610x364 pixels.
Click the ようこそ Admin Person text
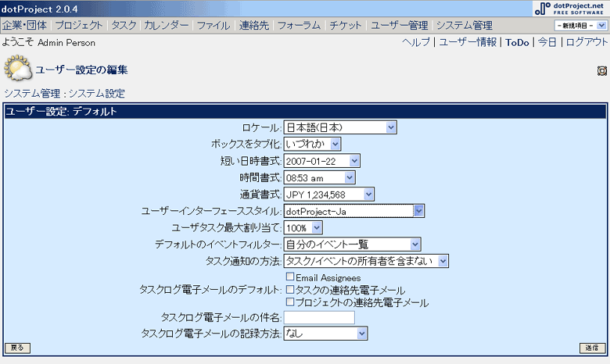48,42
